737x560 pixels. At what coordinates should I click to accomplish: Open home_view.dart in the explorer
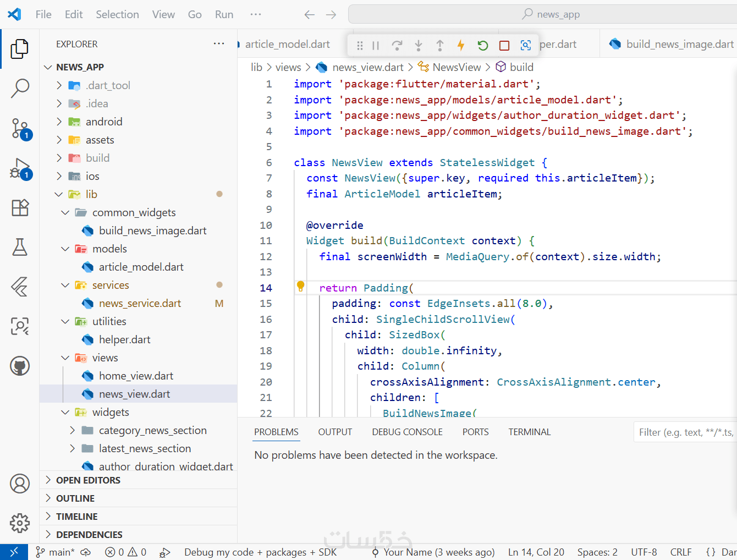tap(136, 376)
